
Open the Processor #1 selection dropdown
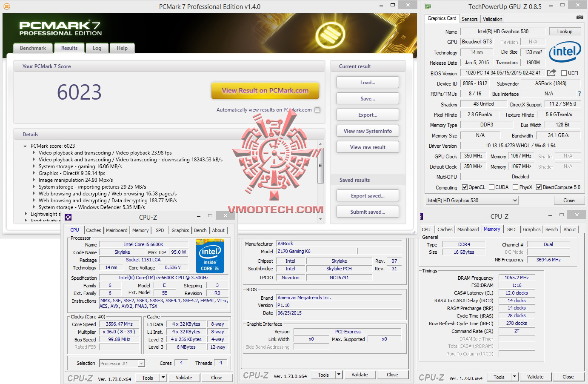(x=122, y=364)
